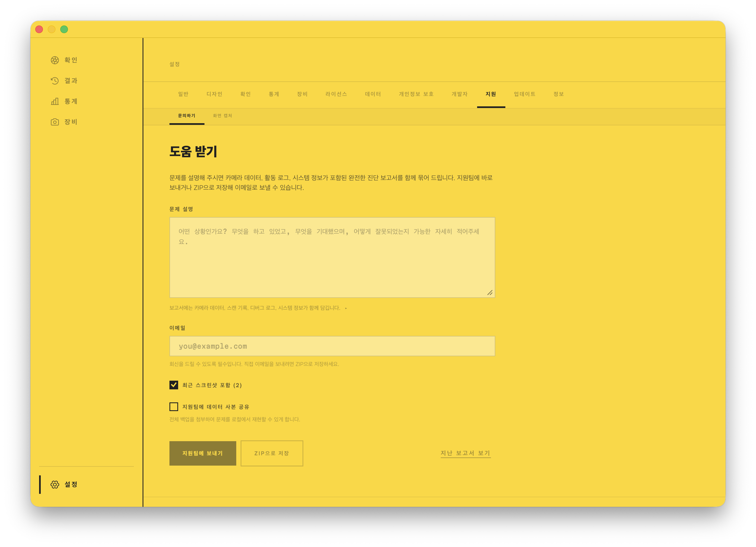The image size is (756, 547).
Task: Click the 지원팀에 보내기 button
Action: [203, 453]
